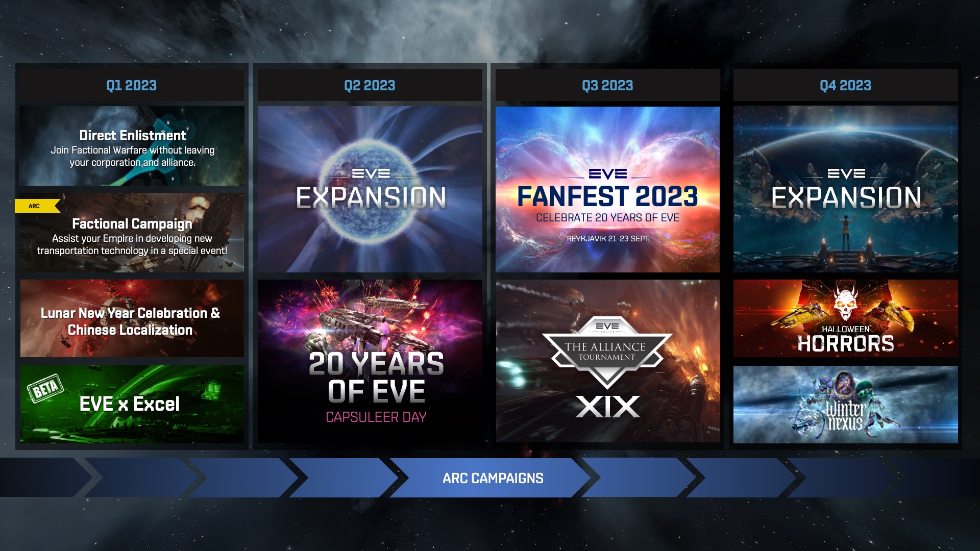Expand the Q1 2023 section
980x551 pixels.
tap(131, 85)
